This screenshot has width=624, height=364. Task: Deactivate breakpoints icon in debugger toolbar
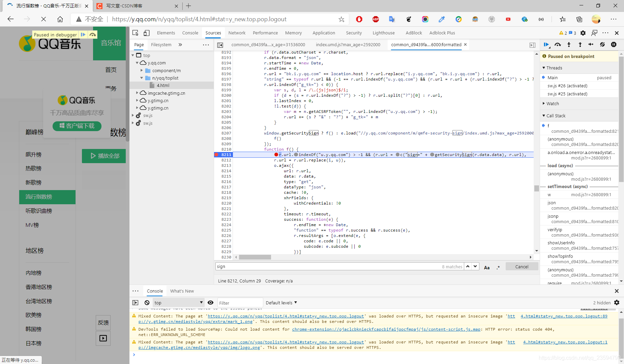click(602, 44)
